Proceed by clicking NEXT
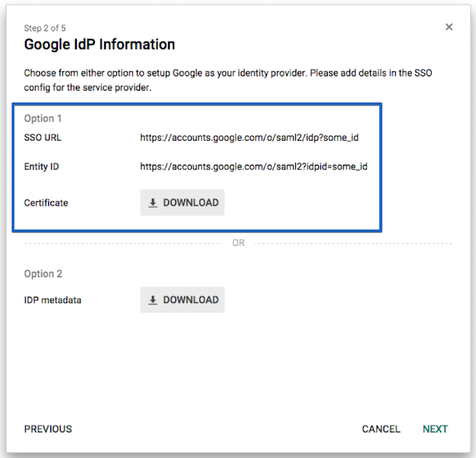Image resolution: width=476 pixels, height=458 pixels. pyautogui.click(x=435, y=429)
